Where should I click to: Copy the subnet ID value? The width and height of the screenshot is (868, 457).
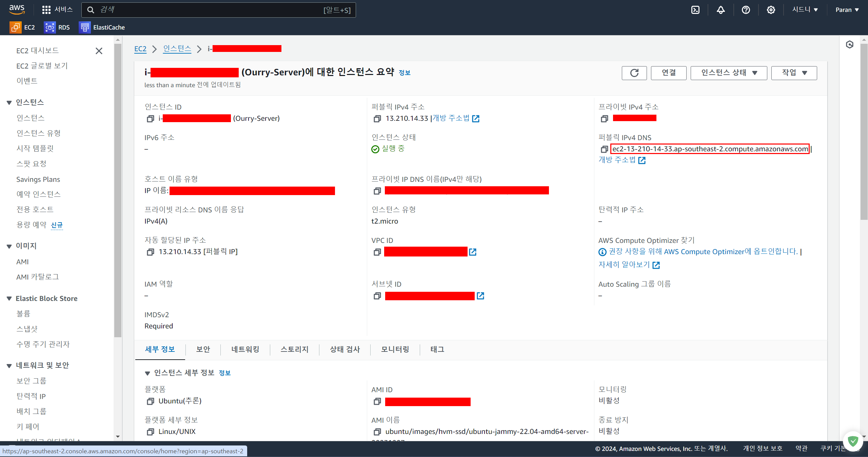[377, 296]
